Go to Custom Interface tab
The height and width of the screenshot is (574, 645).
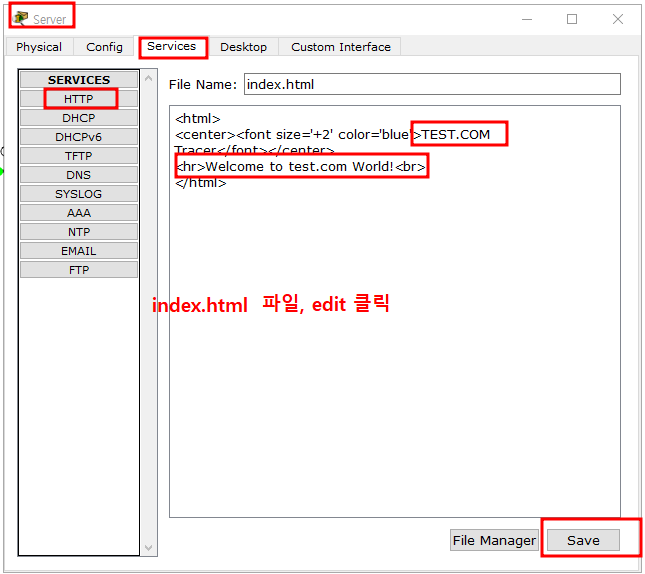340,47
